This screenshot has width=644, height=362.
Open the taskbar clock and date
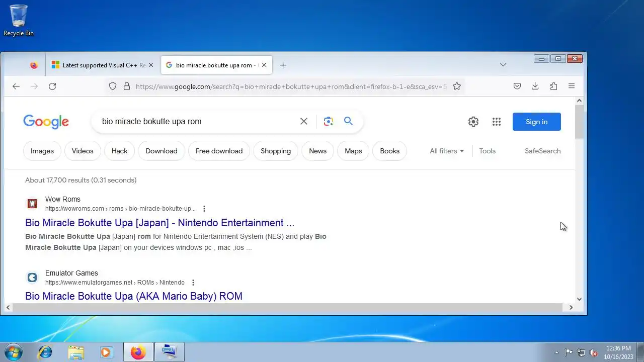pyautogui.click(x=619, y=352)
